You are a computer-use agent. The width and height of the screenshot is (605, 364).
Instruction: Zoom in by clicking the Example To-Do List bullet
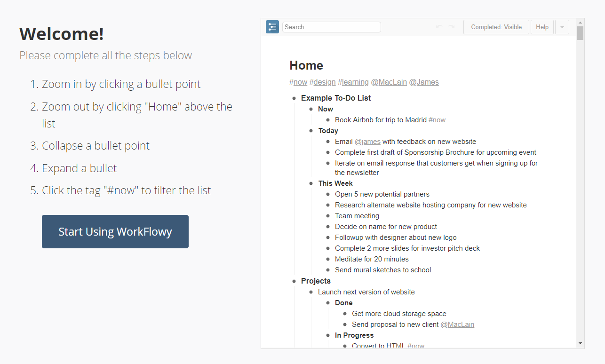294,98
